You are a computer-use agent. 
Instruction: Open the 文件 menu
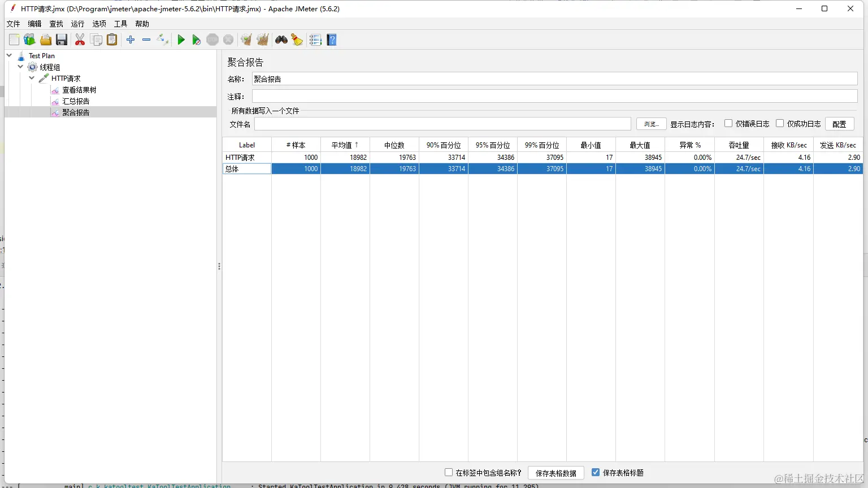tap(14, 24)
